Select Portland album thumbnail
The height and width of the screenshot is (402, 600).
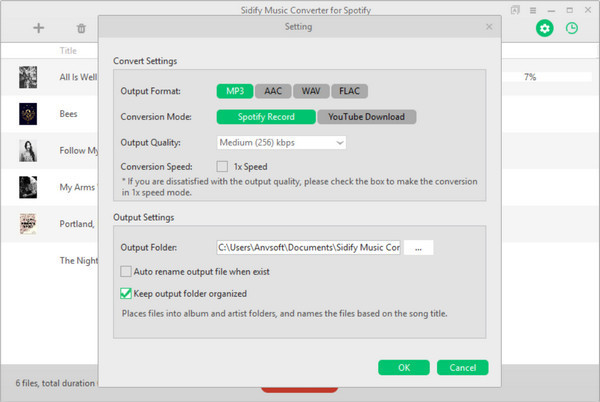tap(28, 224)
